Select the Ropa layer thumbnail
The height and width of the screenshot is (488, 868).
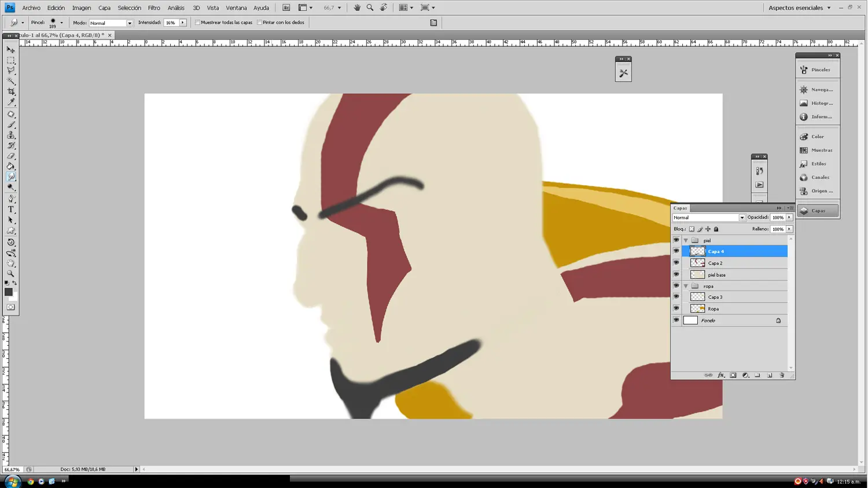point(697,309)
